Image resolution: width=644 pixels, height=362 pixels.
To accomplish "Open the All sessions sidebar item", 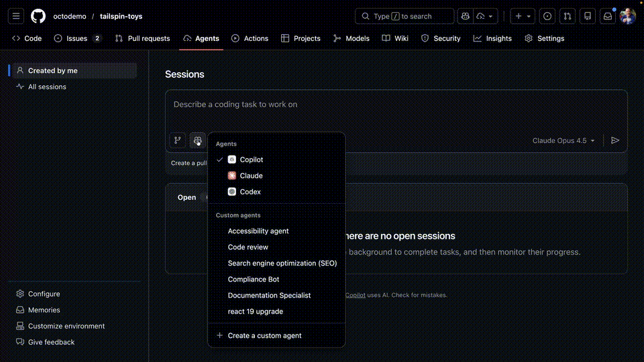I will coord(47,86).
